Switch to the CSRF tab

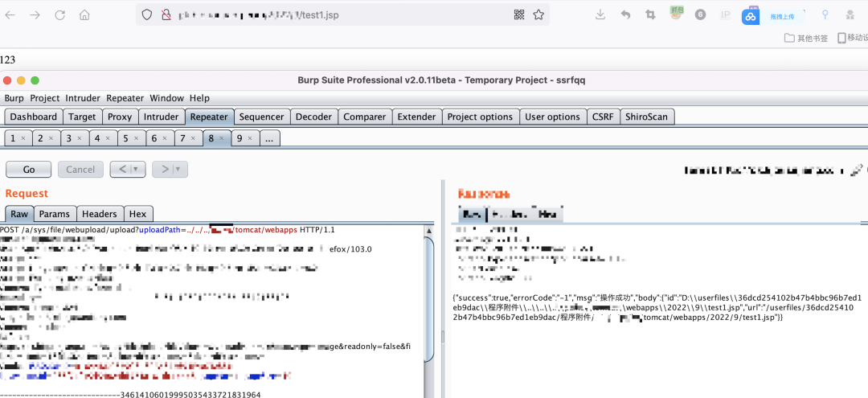pyautogui.click(x=604, y=117)
